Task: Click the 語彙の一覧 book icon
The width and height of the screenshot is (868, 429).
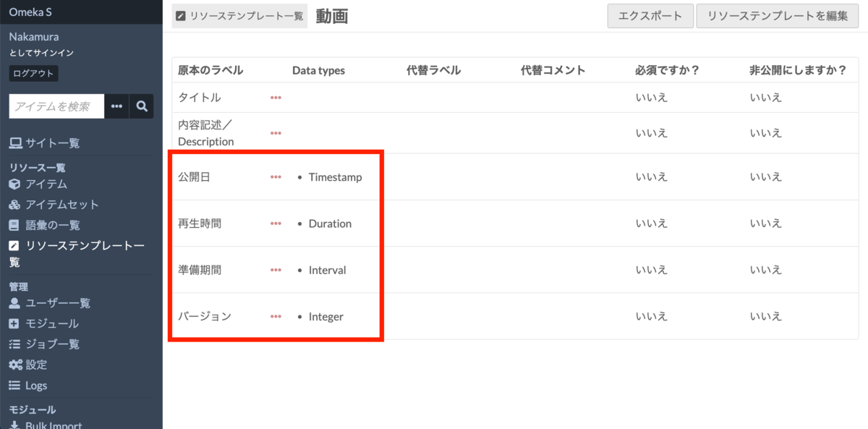Action: click(x=14, y=225)
